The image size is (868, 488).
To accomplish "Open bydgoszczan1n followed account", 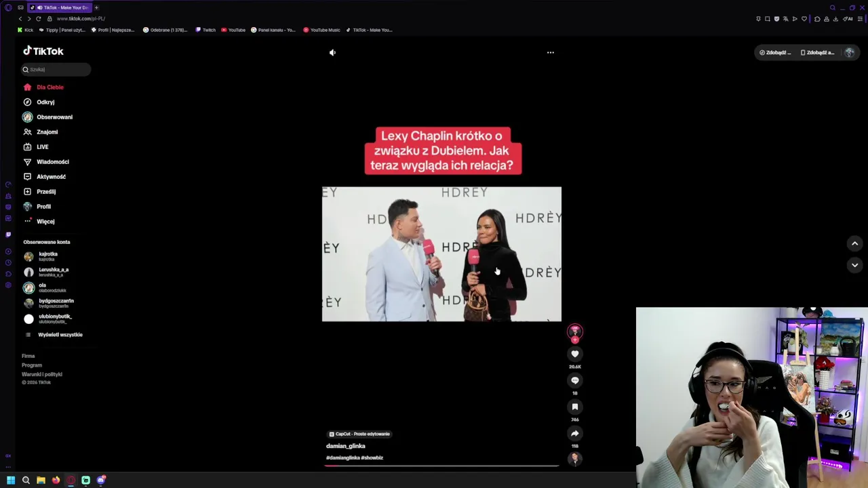I will coord(49,303).
